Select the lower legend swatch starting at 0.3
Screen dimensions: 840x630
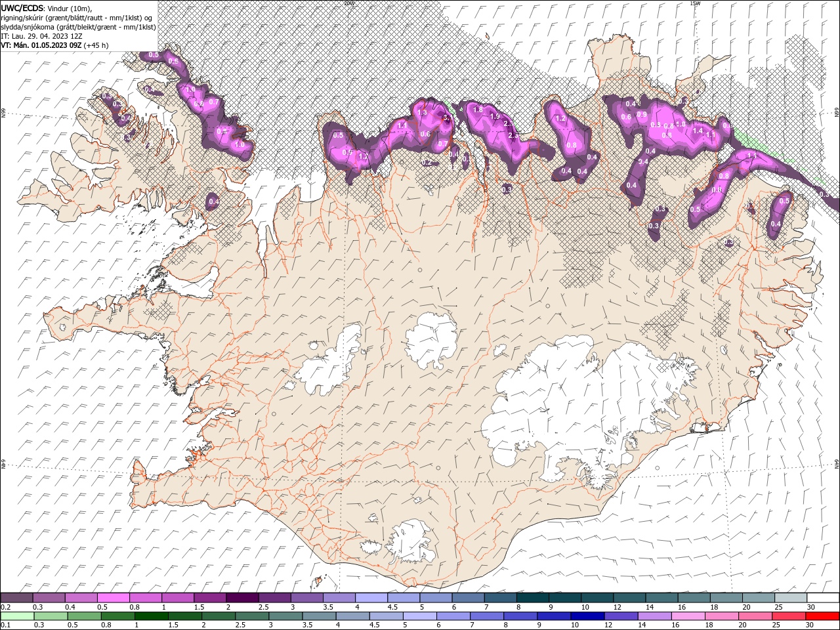pyautogui.click(x=51, y=616)
